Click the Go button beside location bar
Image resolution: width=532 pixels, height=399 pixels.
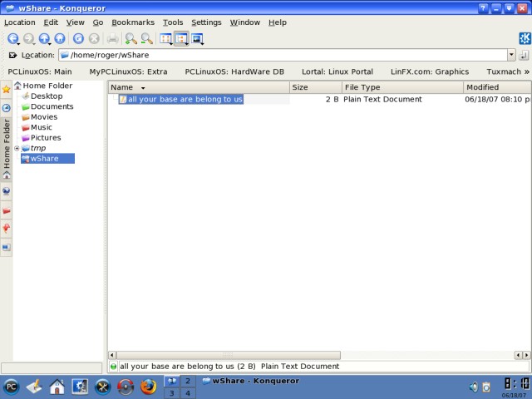524,55
